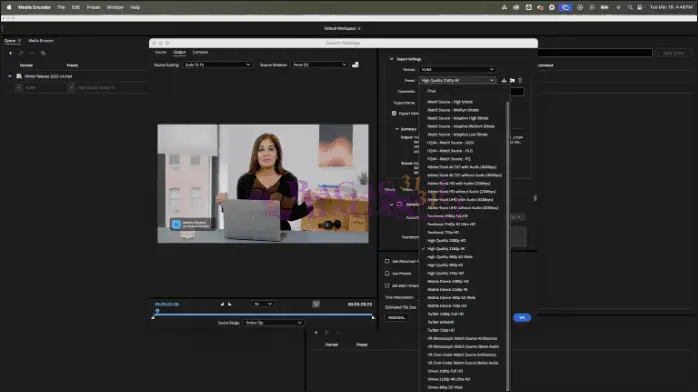
Task: Collapse the Export Settings section
Action: [x=391, y=59]
